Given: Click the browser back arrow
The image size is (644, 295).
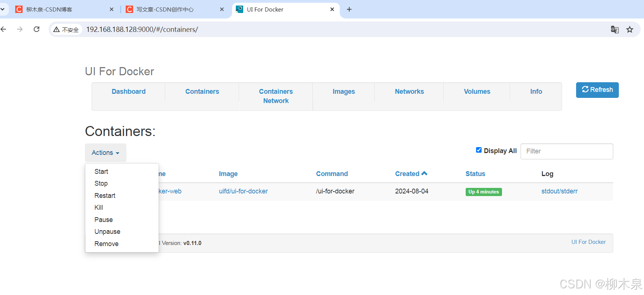Looking at the screenshot, I should [x=3, y=29].
